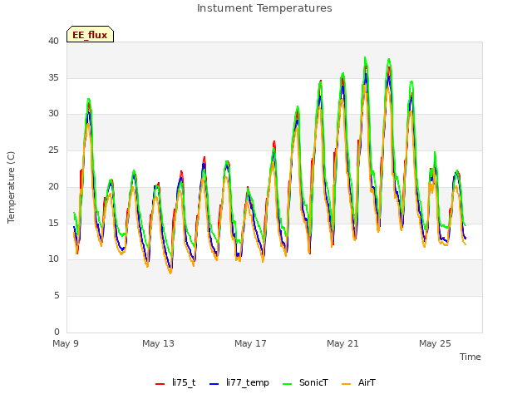Click the y-axis value 5
Image resolution: width=532 pixels, height=399 pixels.
tap(57, 296)
